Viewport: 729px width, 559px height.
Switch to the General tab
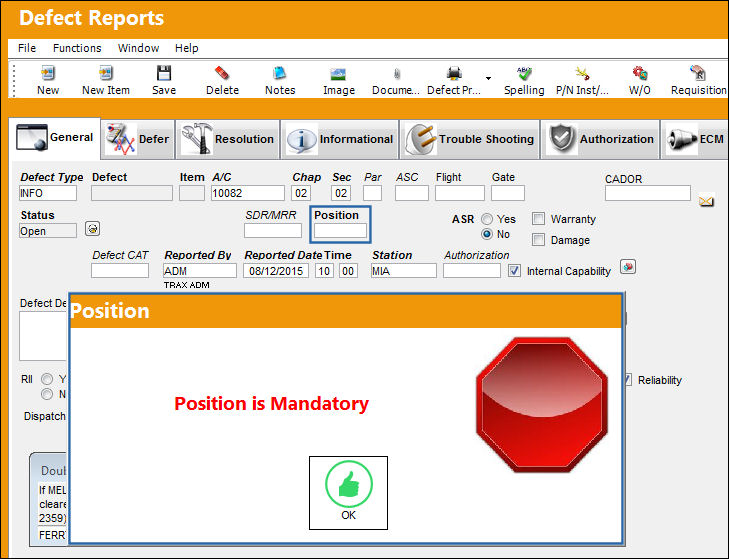(54, 138)
